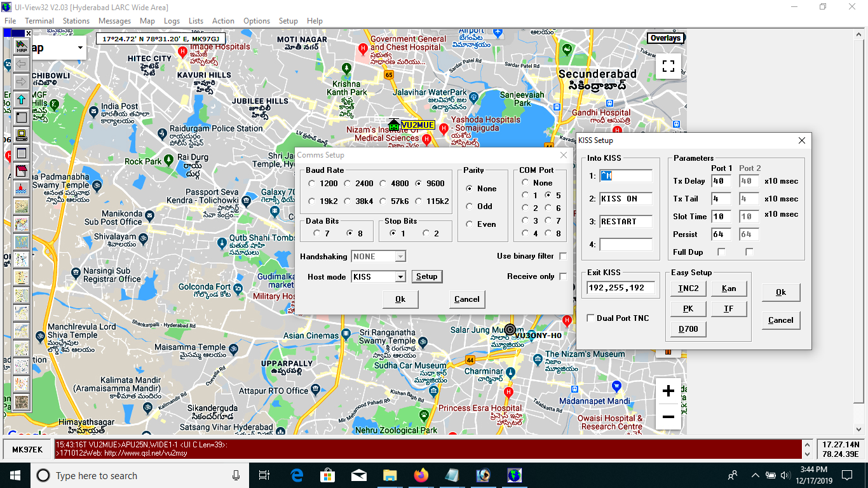Click the left arrow toolbar icon

tap(21, 64)
